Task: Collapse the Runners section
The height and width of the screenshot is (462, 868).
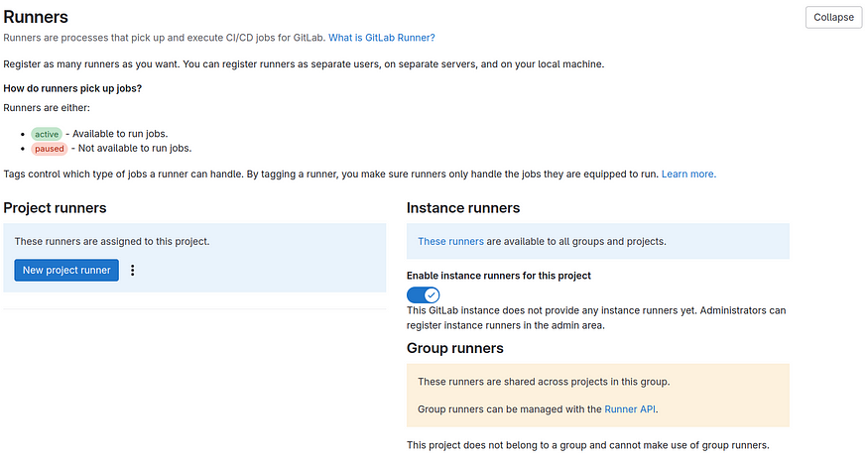Action: [833, 17]
